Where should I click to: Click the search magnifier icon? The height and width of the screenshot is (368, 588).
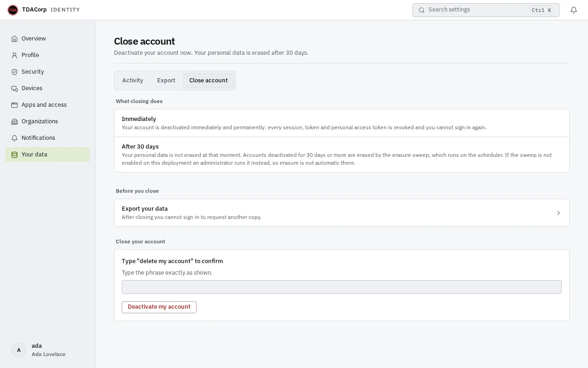coord(422,10)
